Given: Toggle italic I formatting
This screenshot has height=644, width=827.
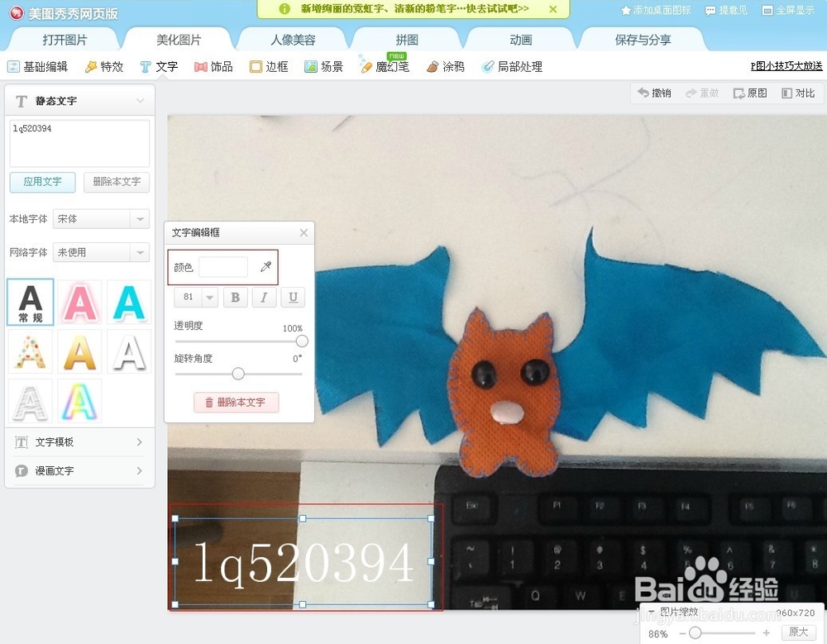Looking at the screenshot, I should click(265, 298).
